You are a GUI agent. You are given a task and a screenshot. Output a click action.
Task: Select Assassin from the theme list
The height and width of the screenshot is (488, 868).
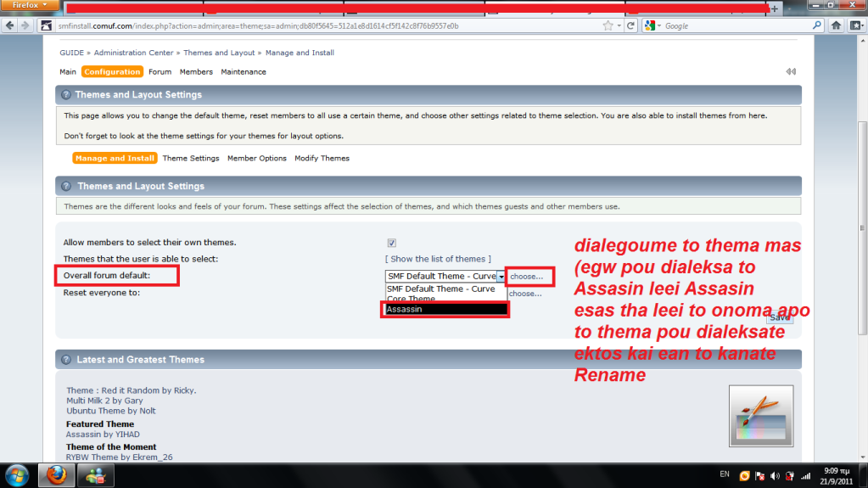point(445,310)
